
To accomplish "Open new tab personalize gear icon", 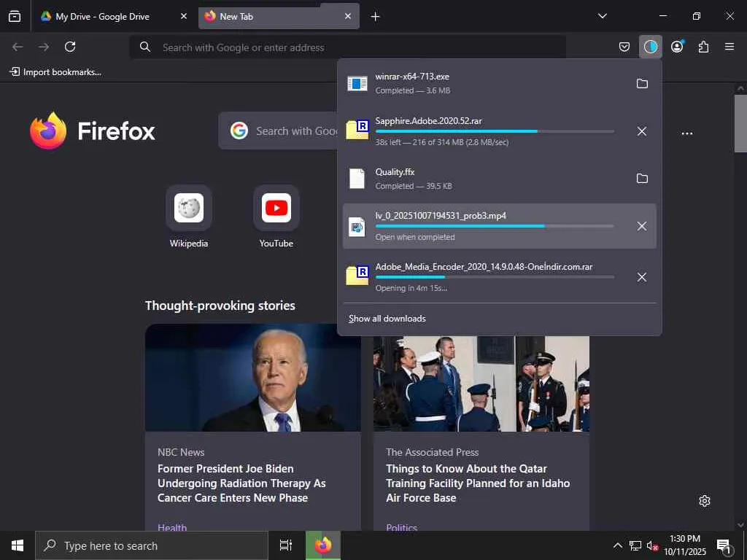I will (705, 501).
